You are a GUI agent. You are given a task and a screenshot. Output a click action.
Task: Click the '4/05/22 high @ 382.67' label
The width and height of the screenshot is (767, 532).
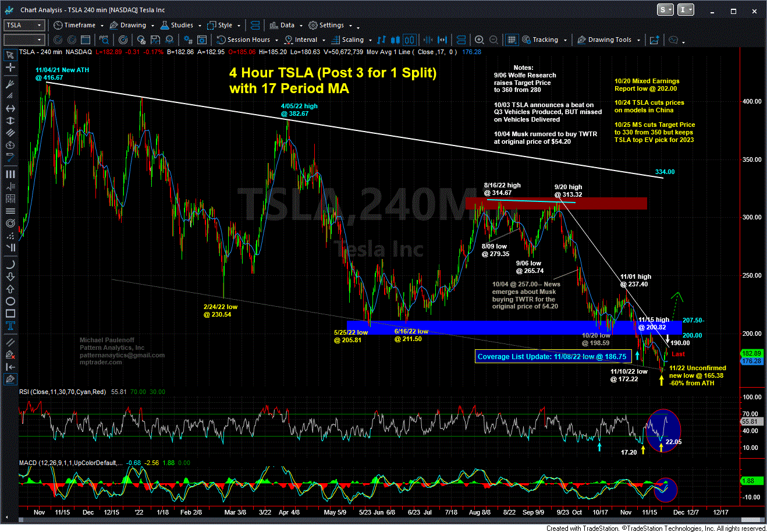tap(299, 110)
